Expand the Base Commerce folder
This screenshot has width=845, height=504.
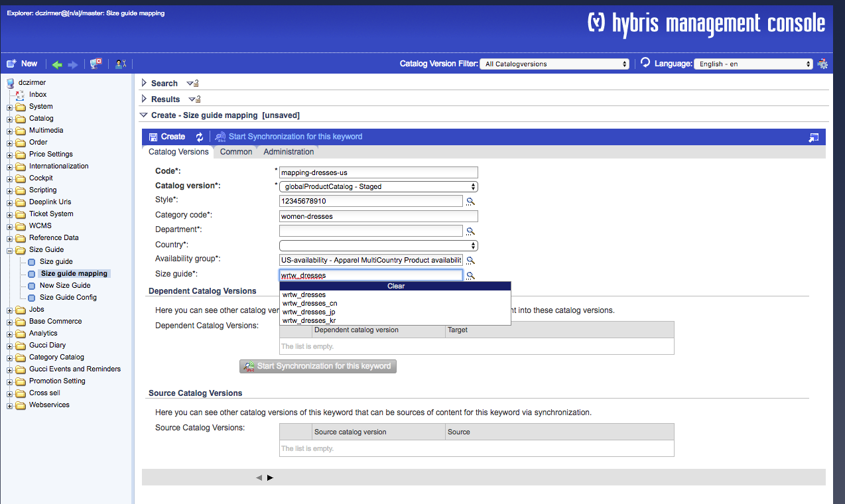tap(10, 322)
